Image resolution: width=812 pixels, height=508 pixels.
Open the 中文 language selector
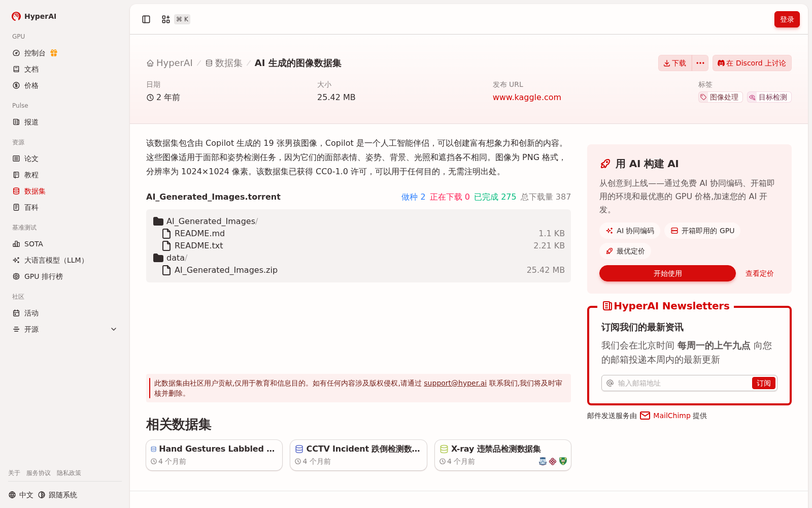click(21, 495)
